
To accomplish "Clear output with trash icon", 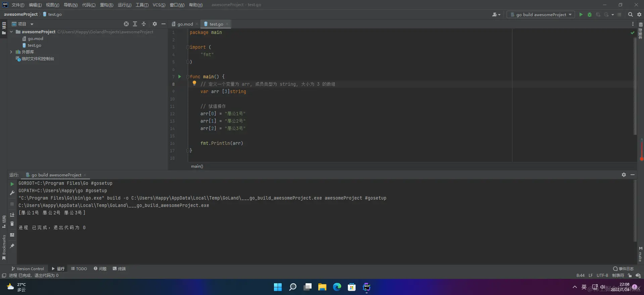I will coord(12,224).
